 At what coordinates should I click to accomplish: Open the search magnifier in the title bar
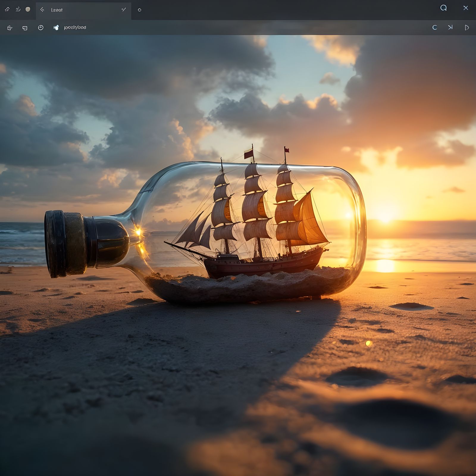coord(444,8)
